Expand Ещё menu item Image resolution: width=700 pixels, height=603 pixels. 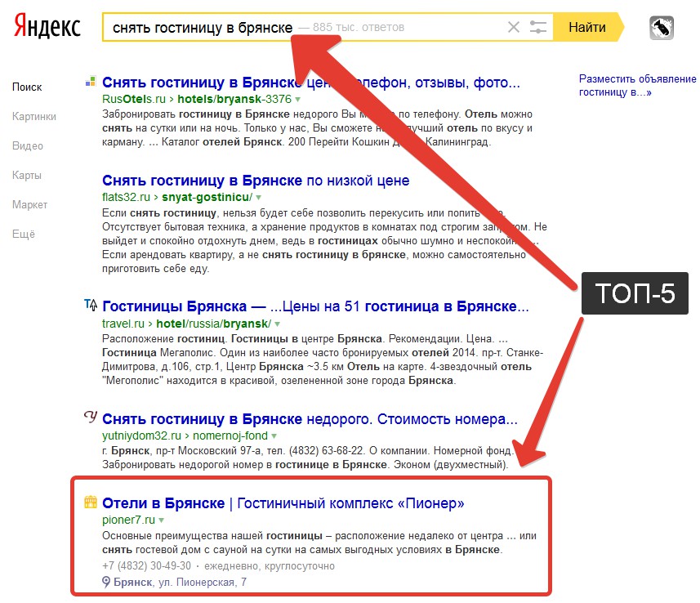pos(23,234)
